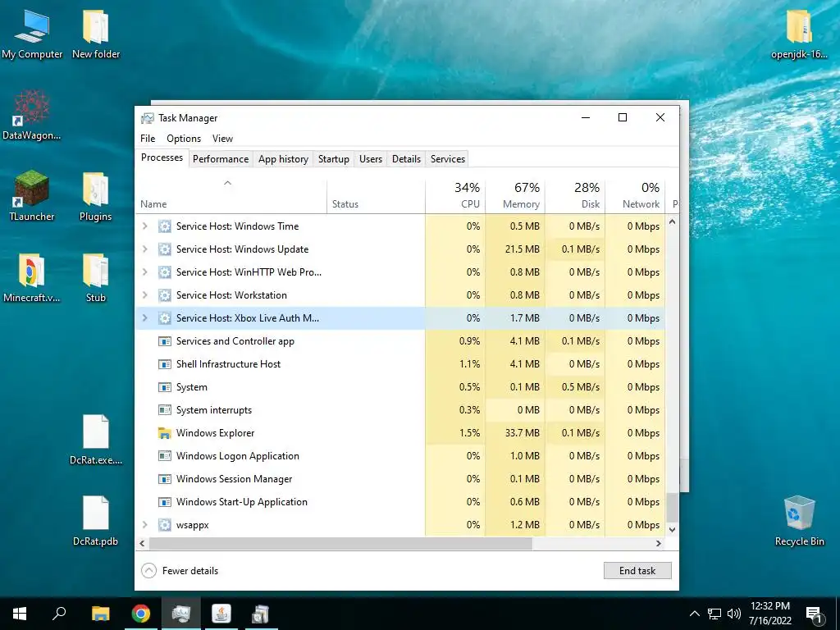Click the Java app taskbar icon
Screen dimensions: 840x630
pyautogui.click(x=221, y=614)
